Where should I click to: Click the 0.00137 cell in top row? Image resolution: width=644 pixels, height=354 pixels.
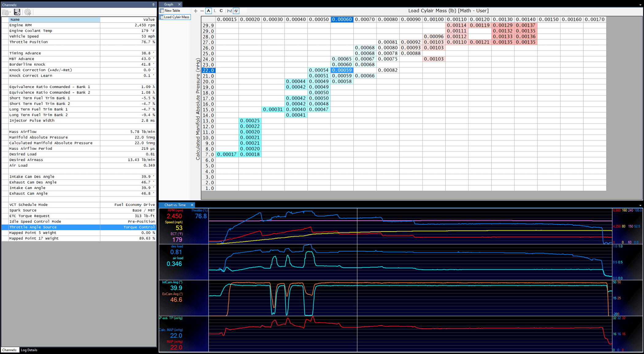(x=526, y=25)
